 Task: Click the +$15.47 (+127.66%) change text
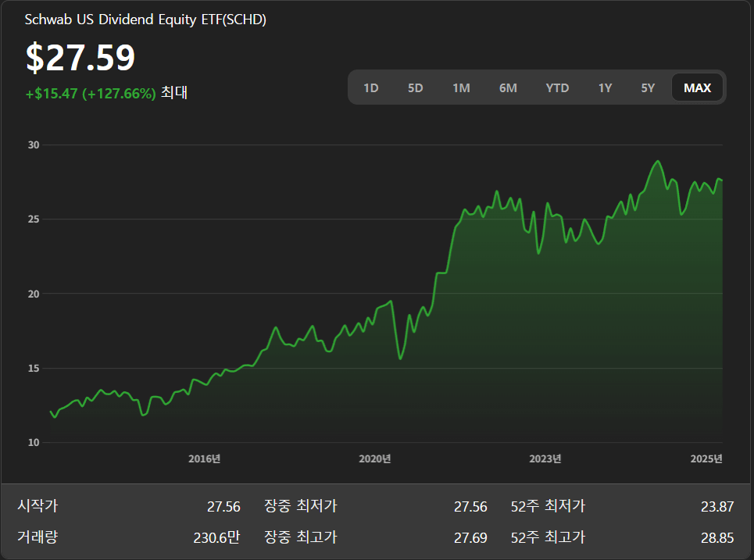91,93
